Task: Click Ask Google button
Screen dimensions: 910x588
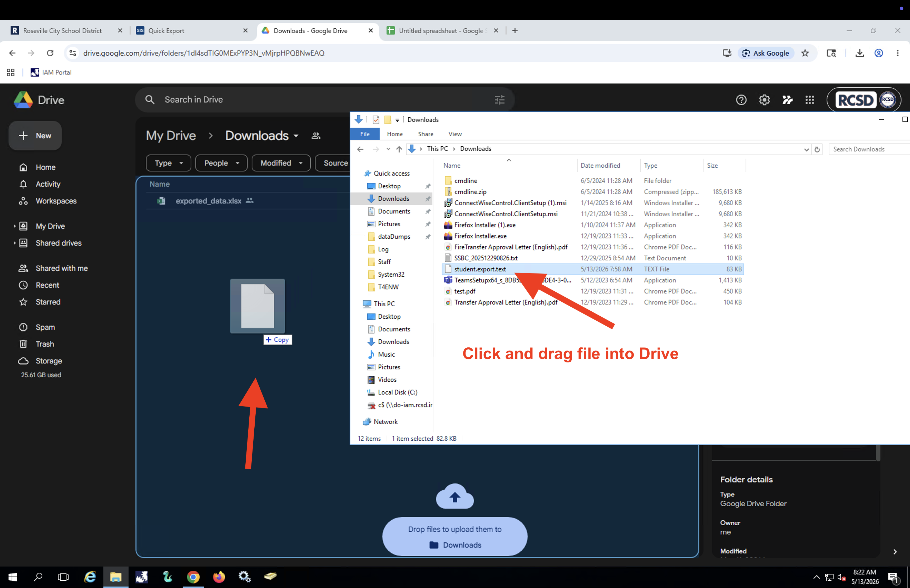Action: [766, 53]
